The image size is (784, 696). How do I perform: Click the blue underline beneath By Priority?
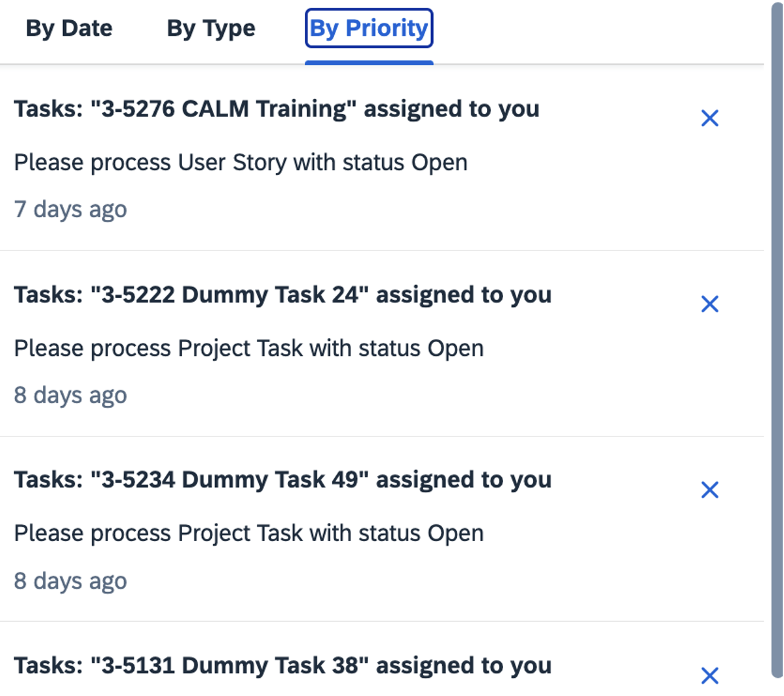pyautogui.click(x=369, y=62)
